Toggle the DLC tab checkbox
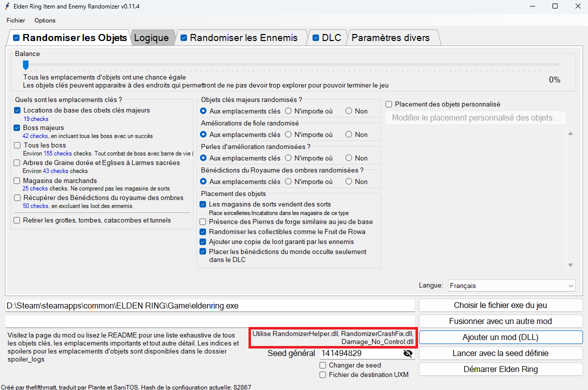This screenshot has width=588, height=390. [x=316, y=38]
